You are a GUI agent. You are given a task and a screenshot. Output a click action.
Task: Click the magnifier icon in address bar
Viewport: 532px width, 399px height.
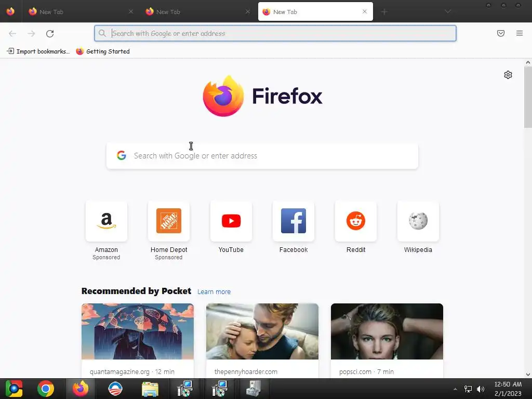pos(102,33)
